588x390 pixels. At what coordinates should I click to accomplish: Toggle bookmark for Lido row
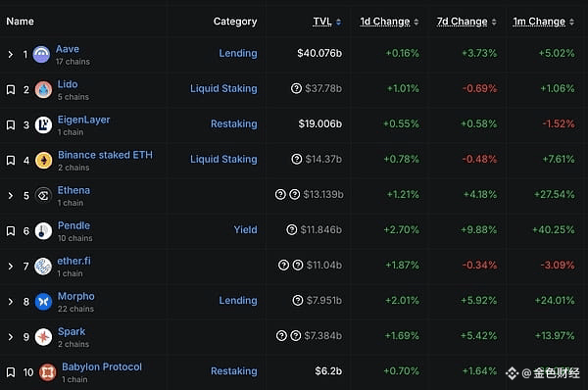coord(11,89)
